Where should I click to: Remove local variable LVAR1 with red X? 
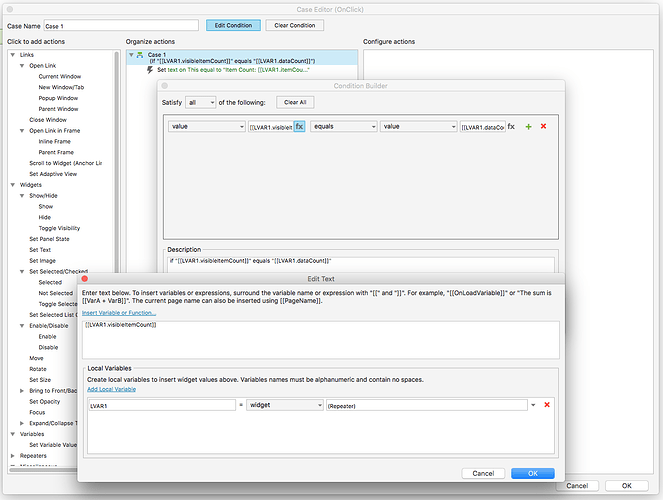(x=547, y=405)
